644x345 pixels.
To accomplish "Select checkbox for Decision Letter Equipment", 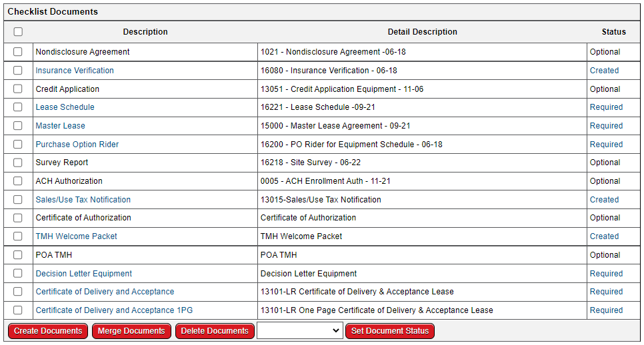I will coord(18,274).
